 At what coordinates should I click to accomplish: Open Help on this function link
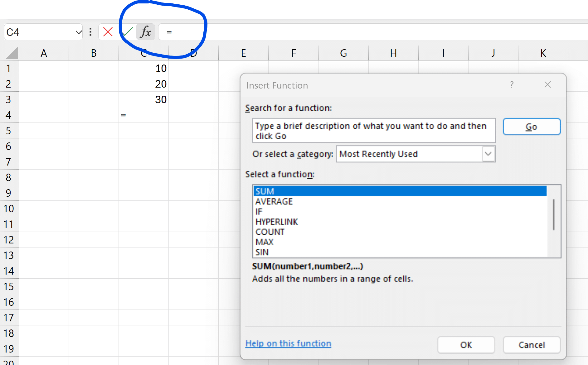point(288,343)
